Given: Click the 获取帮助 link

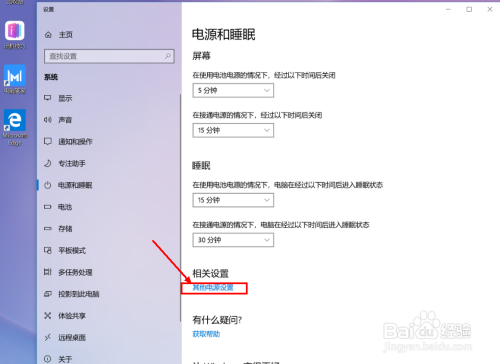Looking at the screenshot, I should click(x=206, y=334).
